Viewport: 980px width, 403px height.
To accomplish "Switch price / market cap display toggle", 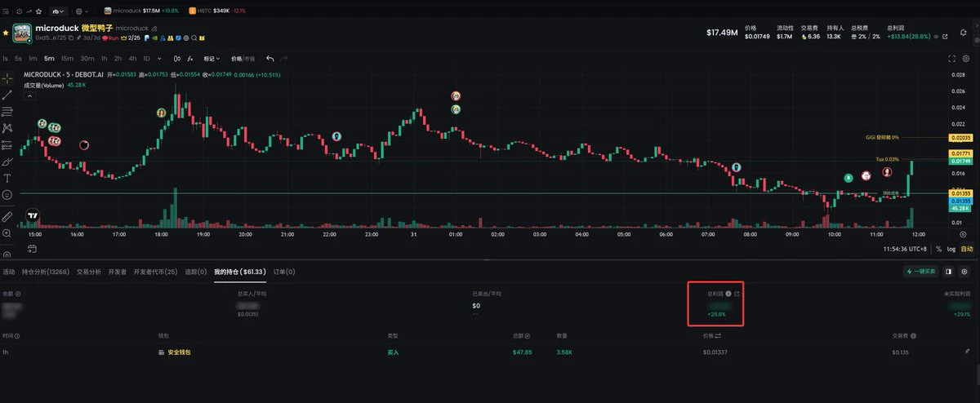I will click(x=243, y=59).
